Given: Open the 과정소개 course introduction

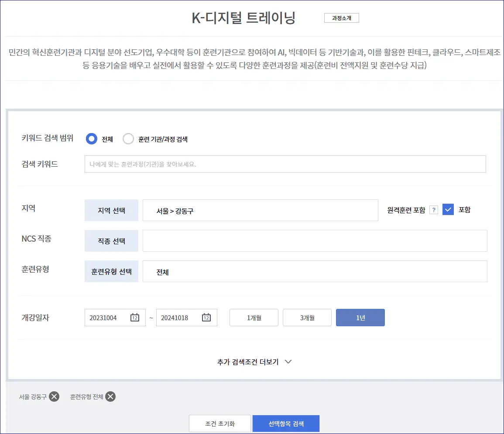Looking at the screenshot, I should click(342, 18).
